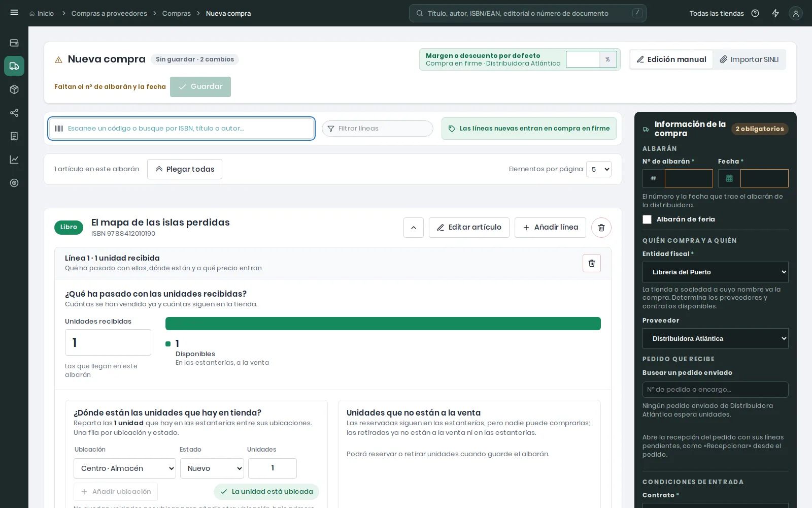Delete the article El mapa de las islas perdidas
The width and height of the screenshot is (812, 508).
coord(601,228)
